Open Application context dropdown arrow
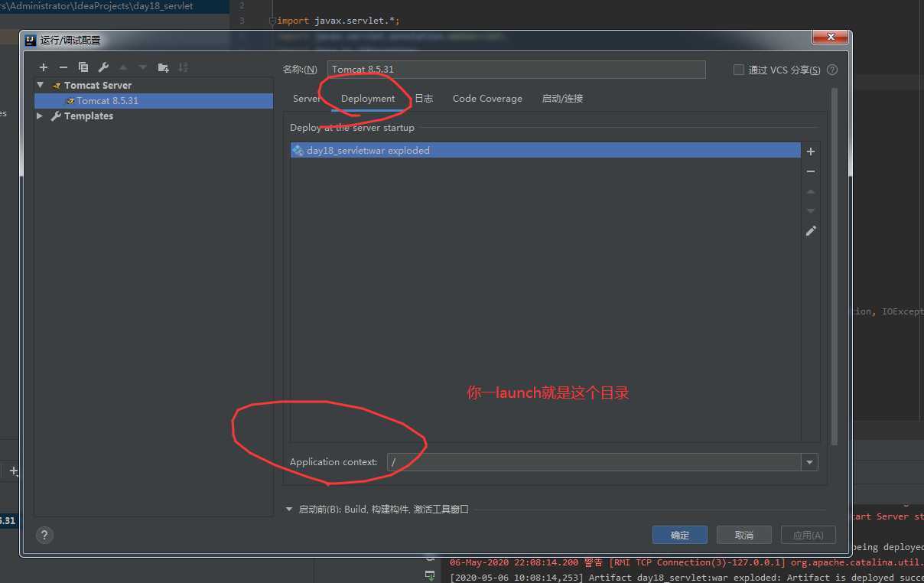This screenshot has width=924, height=583. tap(809, 462)
